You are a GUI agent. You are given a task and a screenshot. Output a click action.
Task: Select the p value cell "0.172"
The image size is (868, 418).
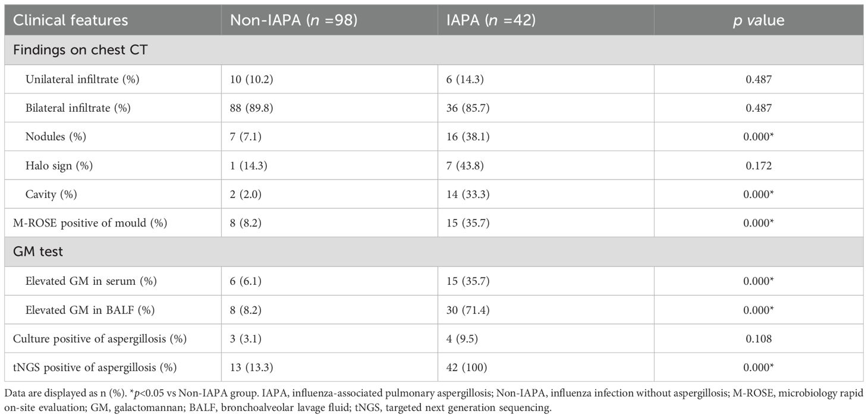pos(758,165)
